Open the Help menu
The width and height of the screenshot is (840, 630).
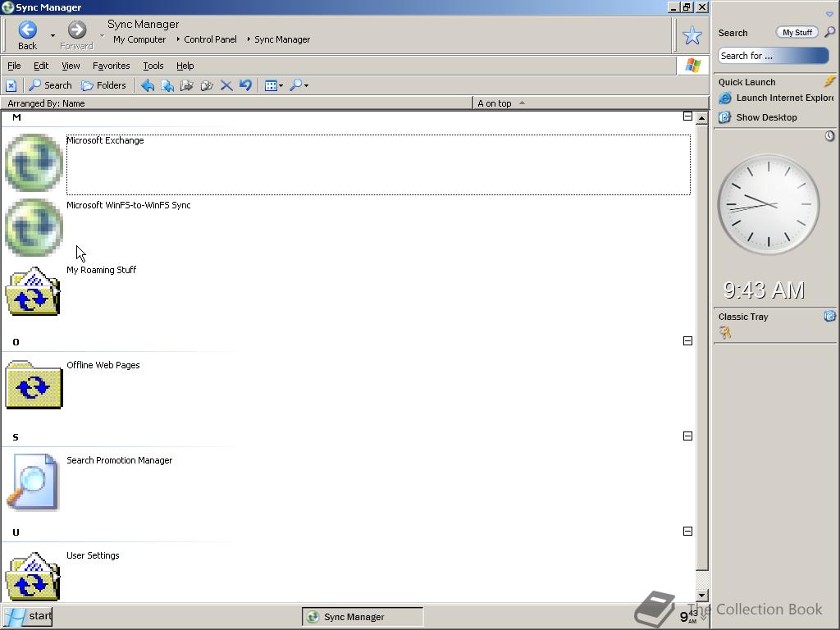[185, 66]
